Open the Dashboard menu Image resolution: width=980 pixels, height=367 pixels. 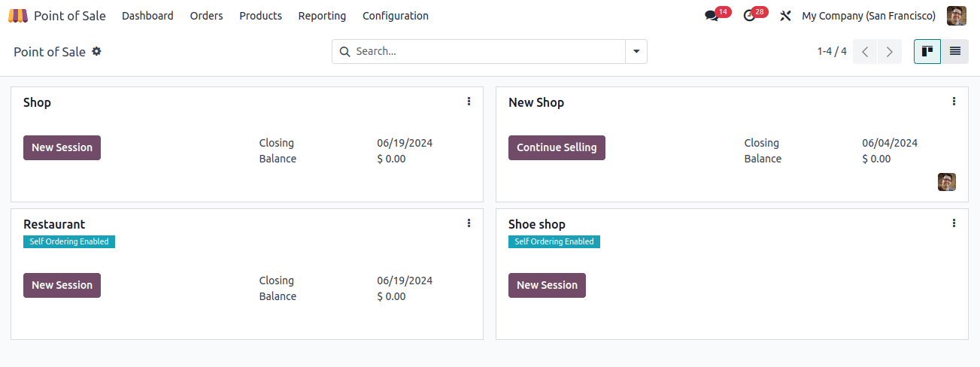147,16
